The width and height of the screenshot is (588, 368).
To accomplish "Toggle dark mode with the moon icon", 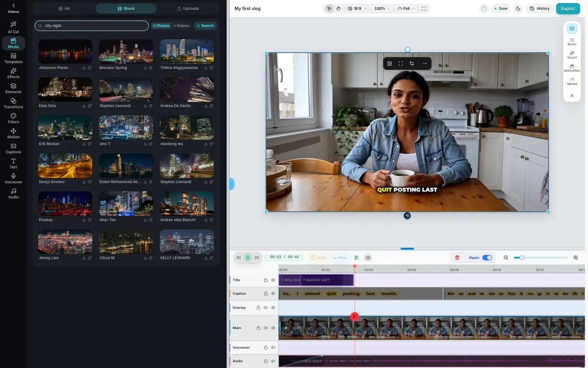I will tap(518, 9).
